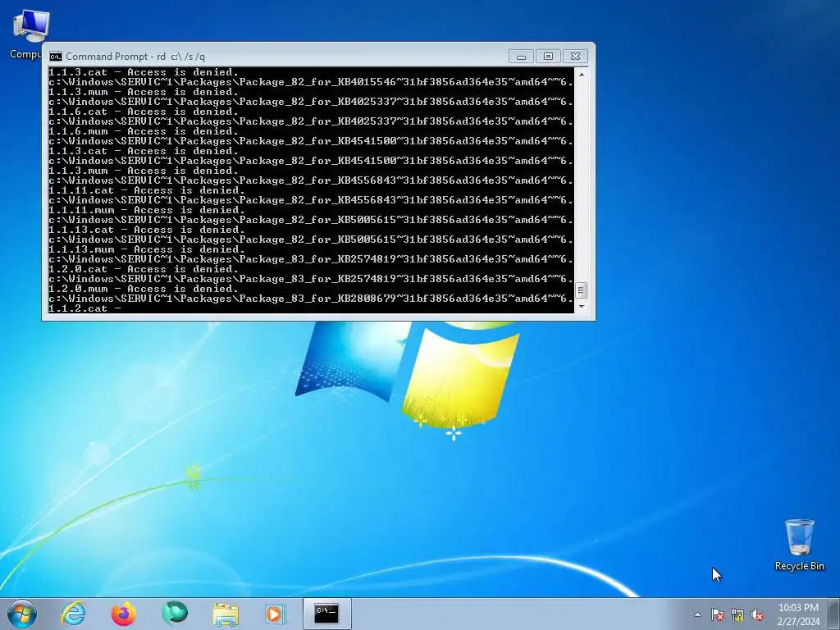Click the console scrollbar down arrow

(582, 307)
